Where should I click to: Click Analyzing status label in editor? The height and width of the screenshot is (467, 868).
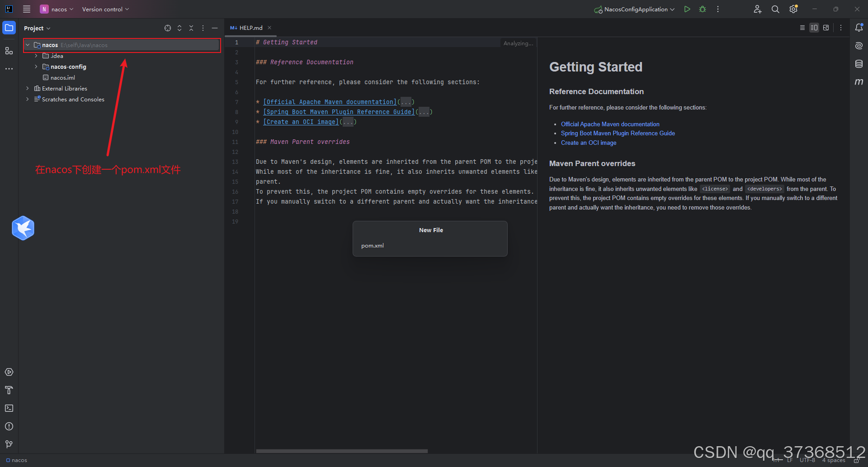pos(518,43)
